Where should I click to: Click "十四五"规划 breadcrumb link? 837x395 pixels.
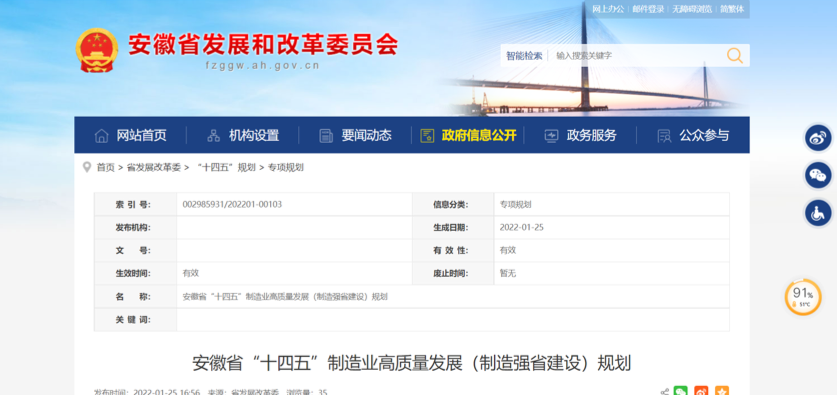click(226, 168)
